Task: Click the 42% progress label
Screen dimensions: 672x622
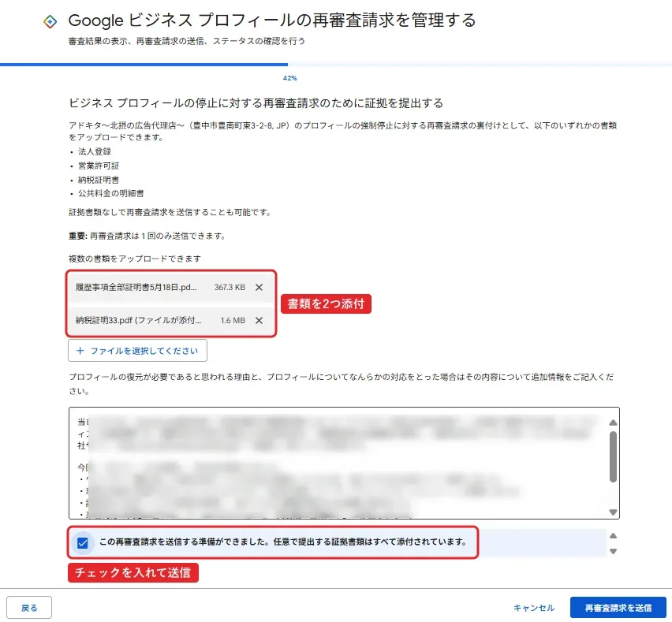Action: (x=289, y=78)
